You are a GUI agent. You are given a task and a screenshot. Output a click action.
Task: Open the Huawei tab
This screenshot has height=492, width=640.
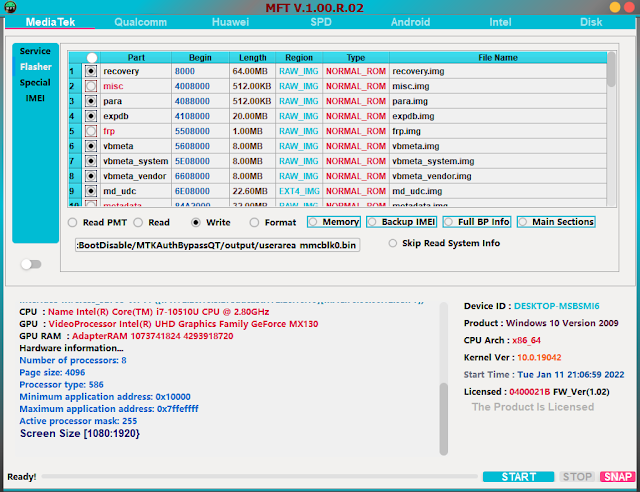pos(230,22)
